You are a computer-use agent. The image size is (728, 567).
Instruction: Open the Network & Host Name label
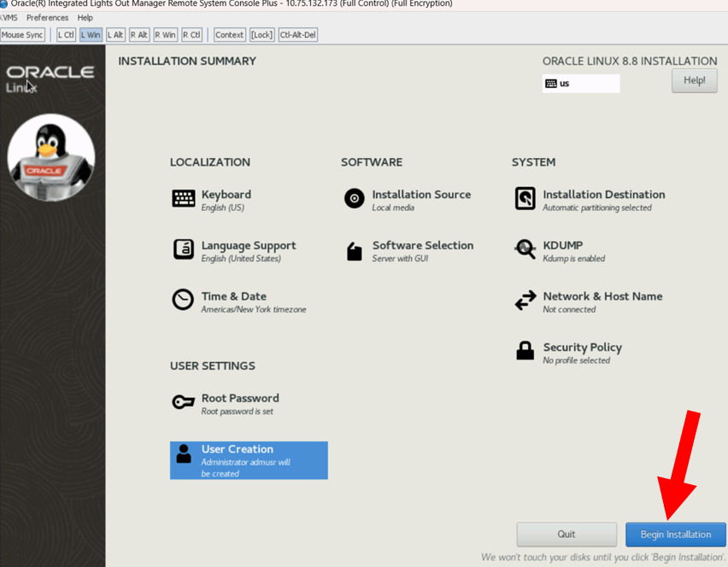[x=602, y=296]
